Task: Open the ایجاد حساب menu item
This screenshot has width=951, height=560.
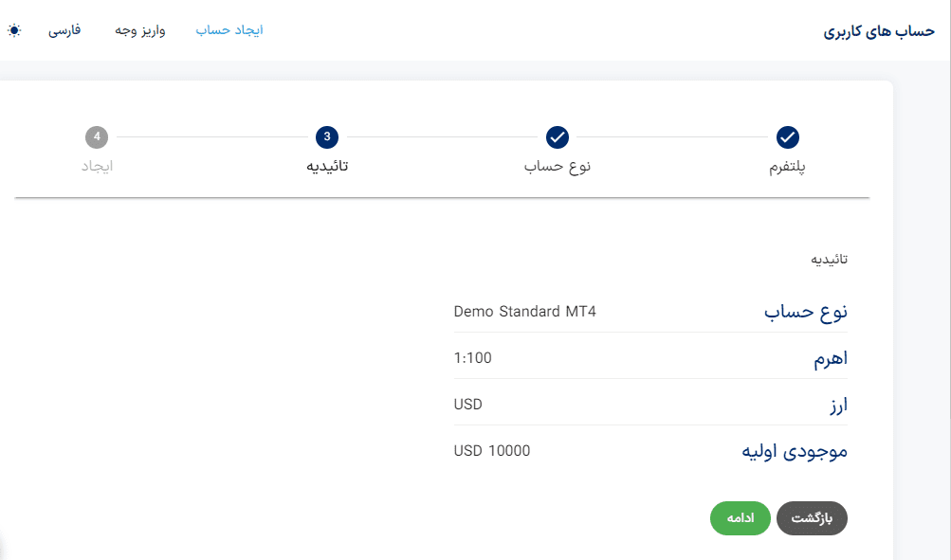Action: point(229,30)
